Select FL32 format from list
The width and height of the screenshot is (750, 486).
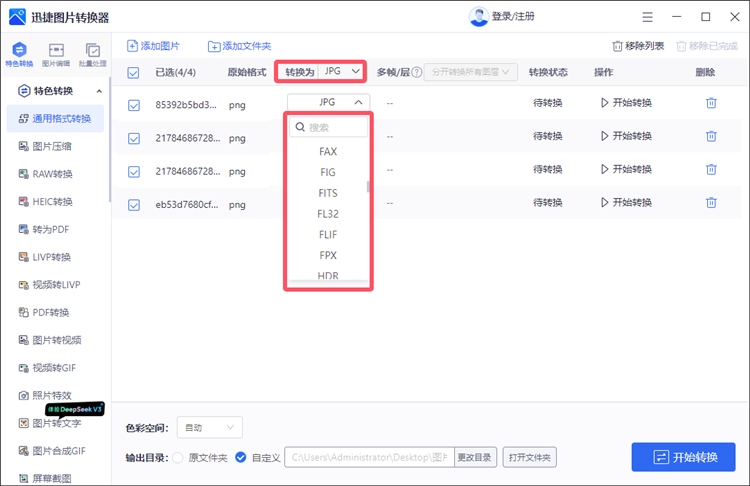click(328, 214)
